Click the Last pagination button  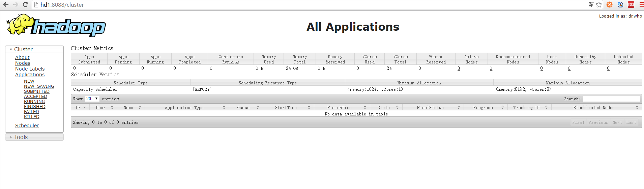(x=631, y=123)
